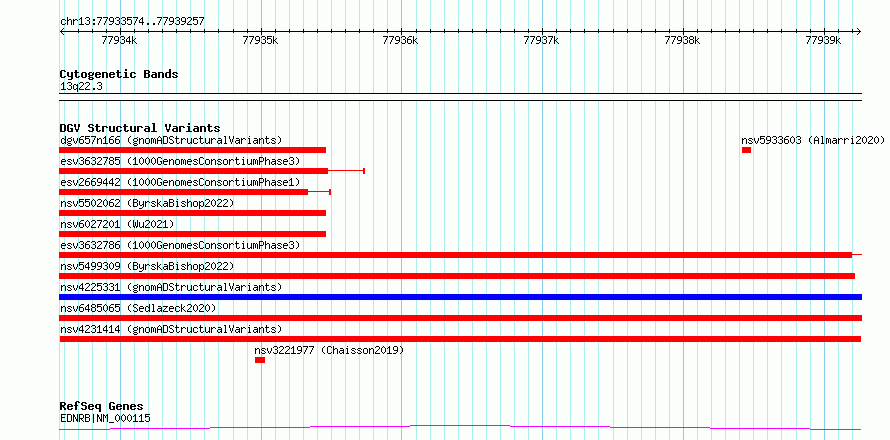Click the red bar under esv2669442
The height and width of the screenshot is (440, 890).
pos(195,192)
